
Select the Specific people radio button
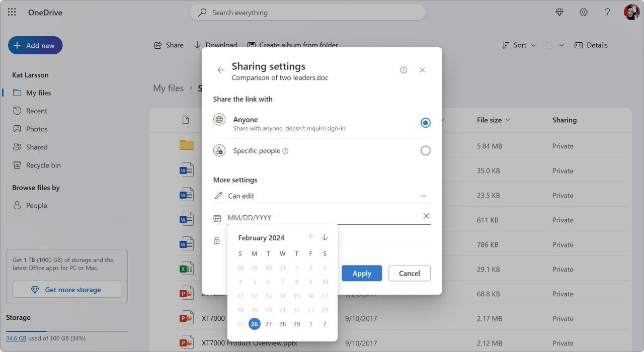point(425,150)
